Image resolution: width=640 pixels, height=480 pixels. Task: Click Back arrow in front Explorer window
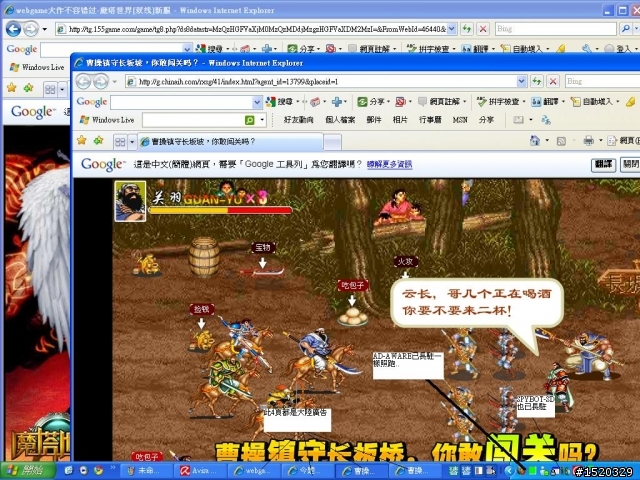point(83,82)
